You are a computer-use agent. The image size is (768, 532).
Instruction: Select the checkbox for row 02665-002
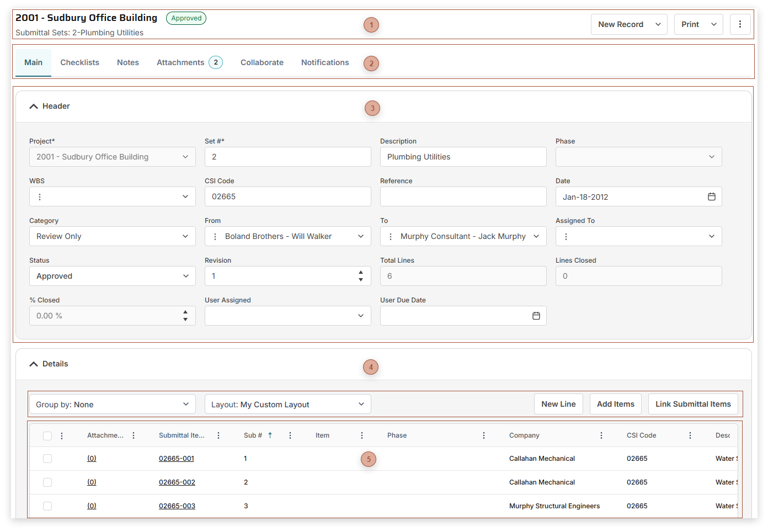click(47, 482)
